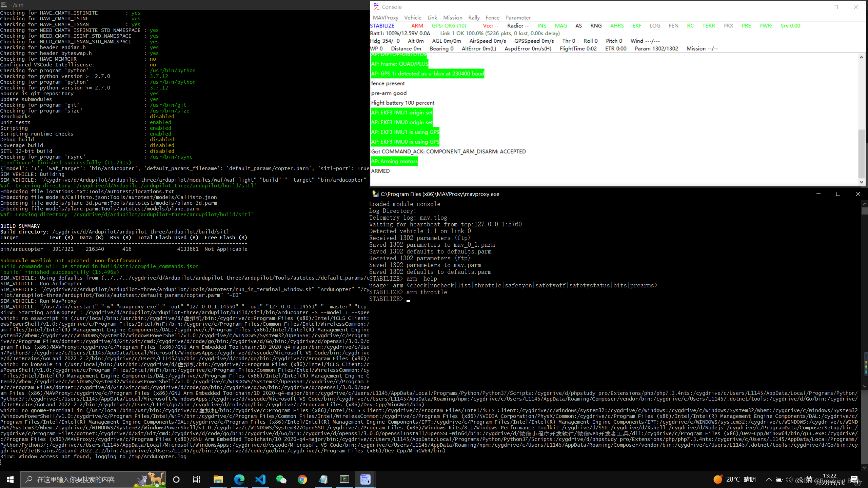Open the Parameter menu
This screenshot has width=868, height=488.
pos(518,17)
